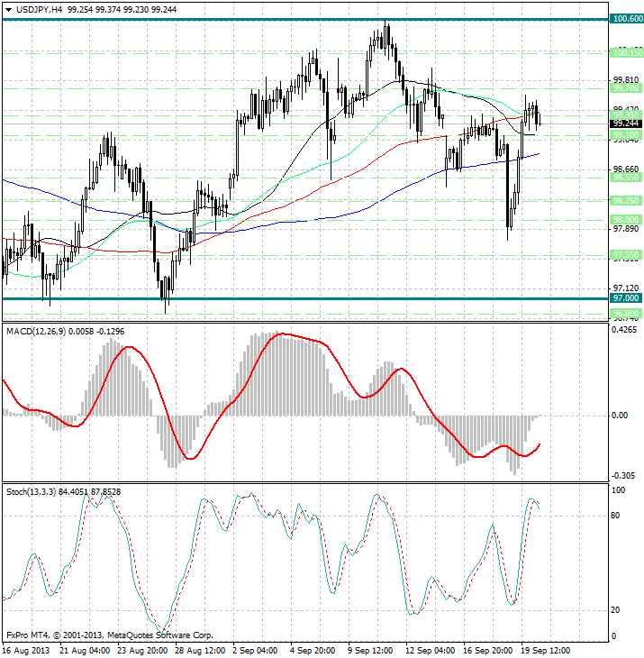The image size is (644, 658).
Task: Select the 98.660 price scale value
Action: [x=626, y=169]
